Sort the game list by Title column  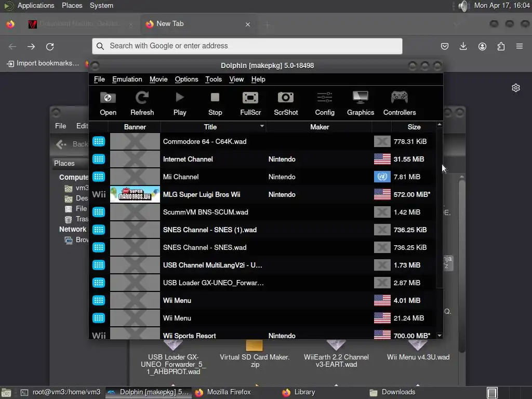[x=213, y=127]
